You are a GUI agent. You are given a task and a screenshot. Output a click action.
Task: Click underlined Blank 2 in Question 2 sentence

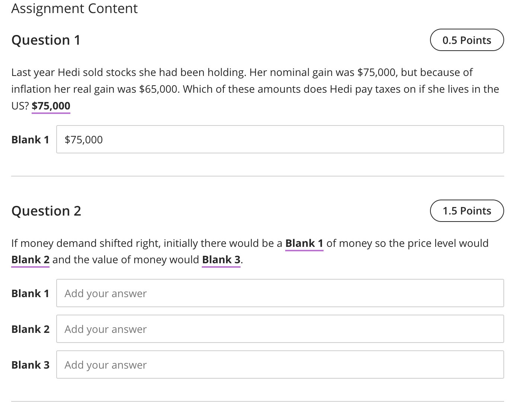(31, 260)
